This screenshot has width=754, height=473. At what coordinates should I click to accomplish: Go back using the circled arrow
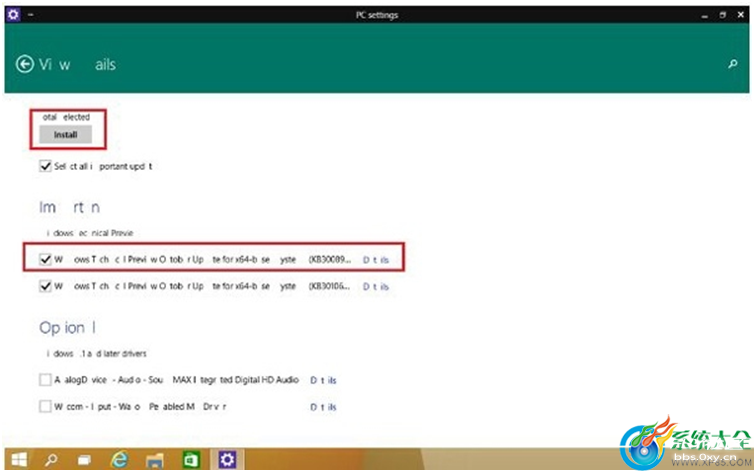tap(25, 64)
